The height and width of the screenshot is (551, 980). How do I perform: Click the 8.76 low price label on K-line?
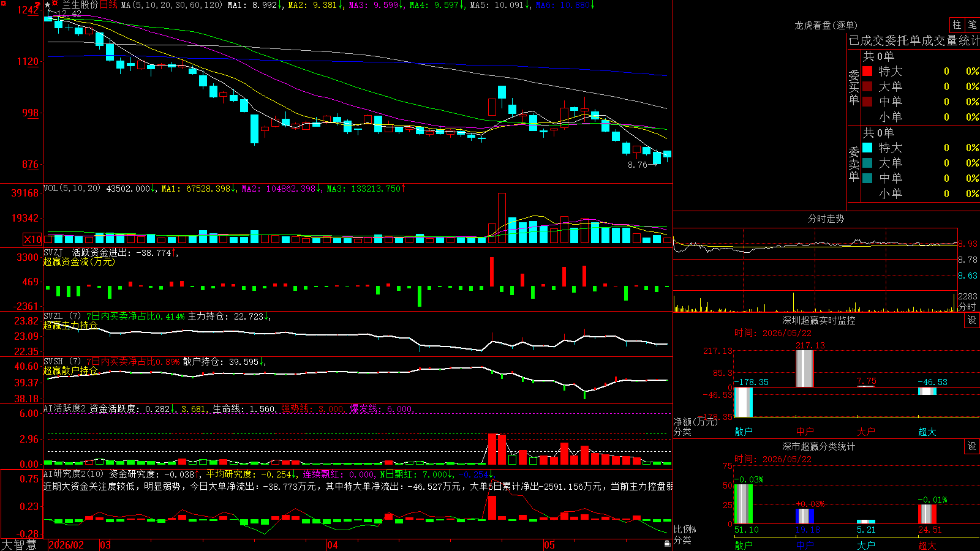[x=638, y=165]
